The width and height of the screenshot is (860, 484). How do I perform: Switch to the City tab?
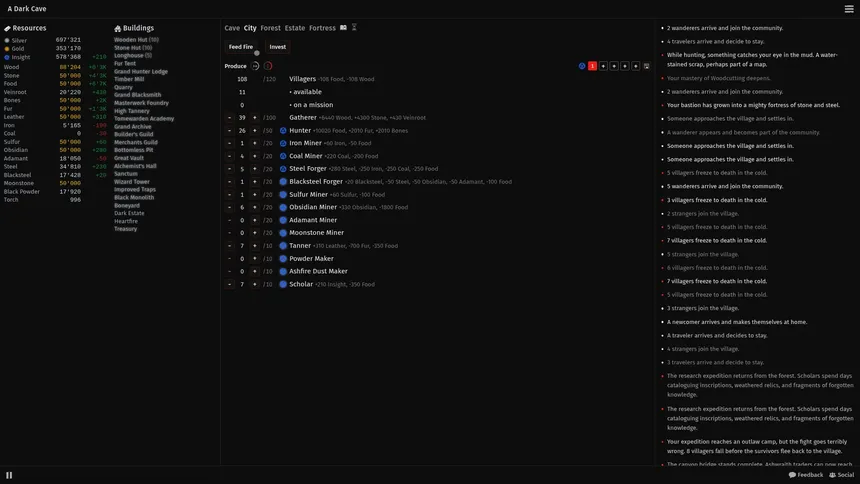(x=250, y=28)
